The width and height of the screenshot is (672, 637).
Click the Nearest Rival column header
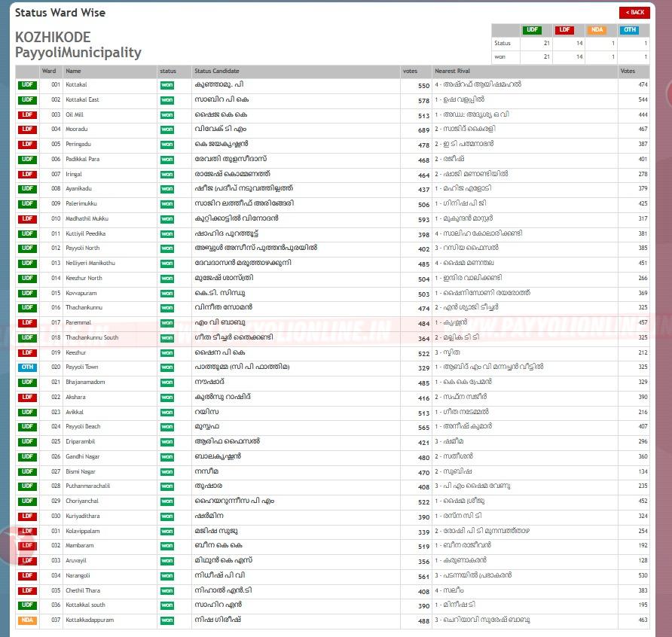coord(454,72)
